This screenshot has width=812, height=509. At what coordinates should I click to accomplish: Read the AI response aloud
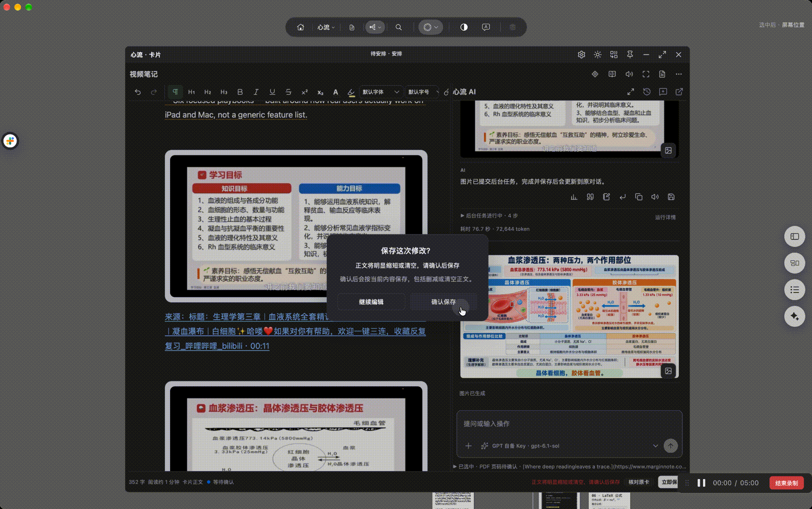(655, 197)
